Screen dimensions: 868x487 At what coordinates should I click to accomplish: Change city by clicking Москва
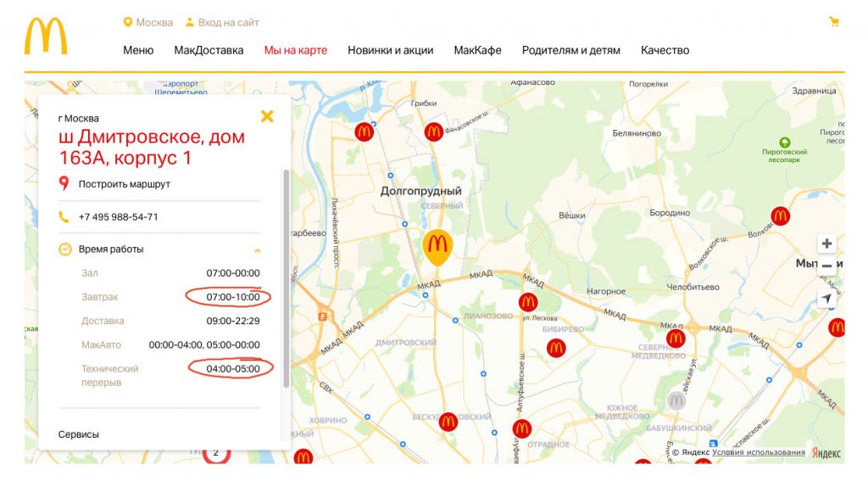154,23
